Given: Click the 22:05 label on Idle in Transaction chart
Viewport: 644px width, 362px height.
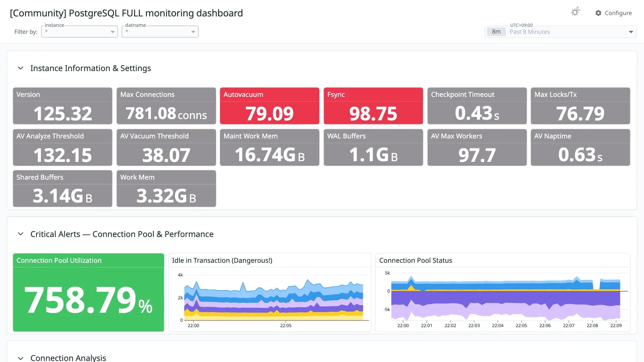Looking at the screenshot, I should 286,325.
